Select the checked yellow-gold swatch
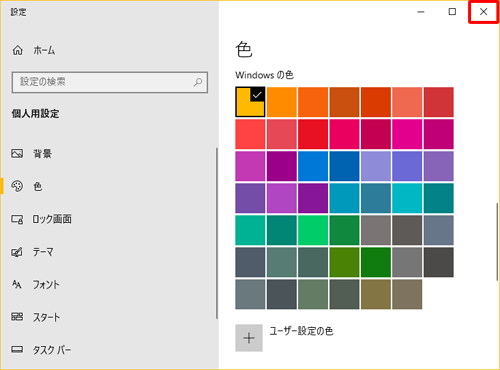This screenshot has width=500, height=370. [x=250, y=102]
